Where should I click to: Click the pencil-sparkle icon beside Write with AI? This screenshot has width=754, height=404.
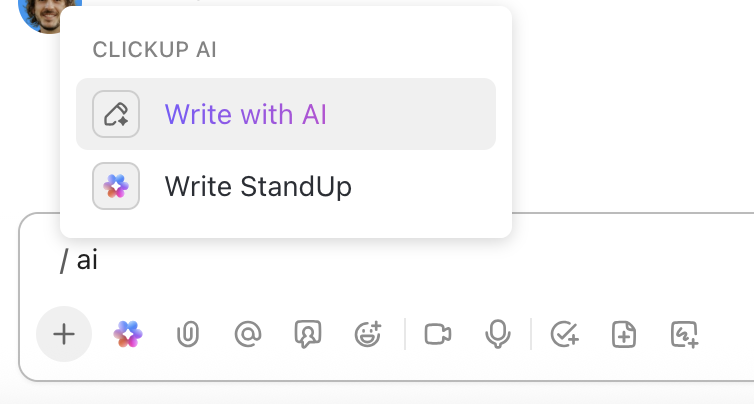pyautogui.click(x=116, y=114)
